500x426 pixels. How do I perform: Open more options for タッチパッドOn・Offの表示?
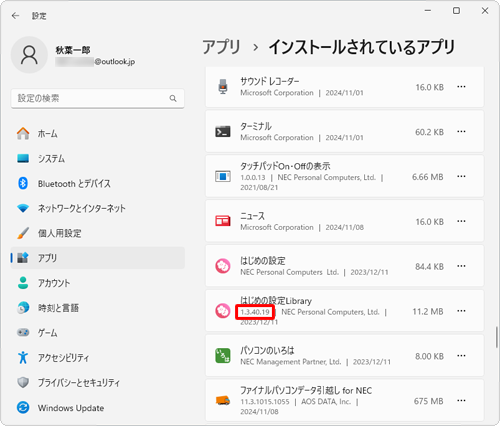[x=461, y=176]
